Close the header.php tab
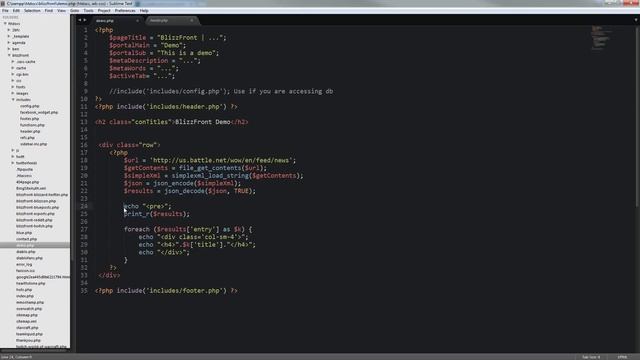Image resolution: width=640 pixels, height=360 pixels. (x=191, y=20)
